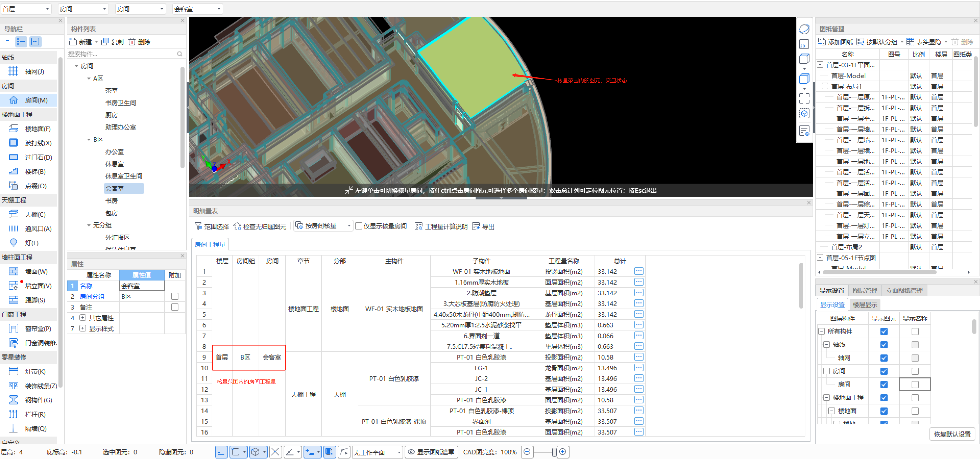Toggle 备注 附加 checkbox
Viewport: 980px width, 459px height.
pyautogui.click(x=175, y=307)
